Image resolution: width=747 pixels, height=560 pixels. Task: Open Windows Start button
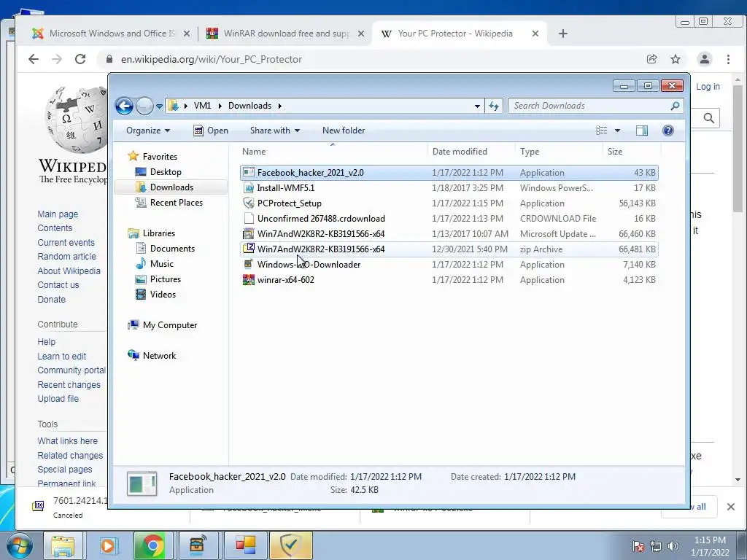19,545
